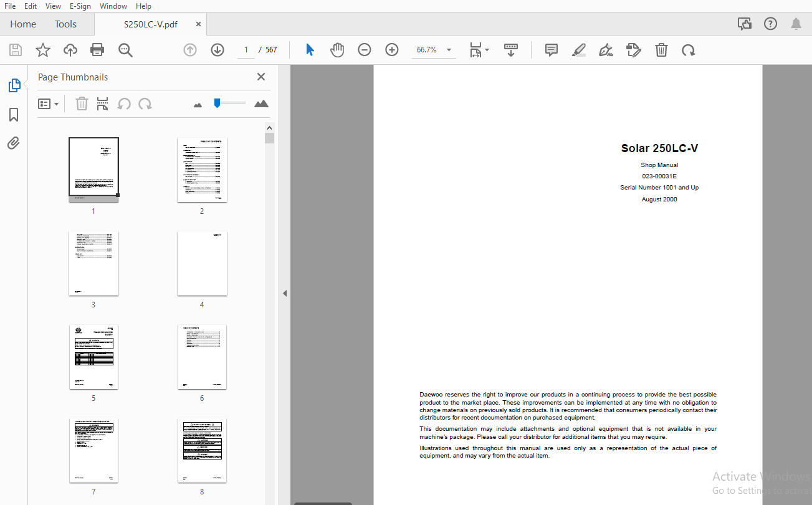This screenshot has width=812, height=505.
Task: Select the S250LC-V.pdf document tab
Action: coord(150,24)
